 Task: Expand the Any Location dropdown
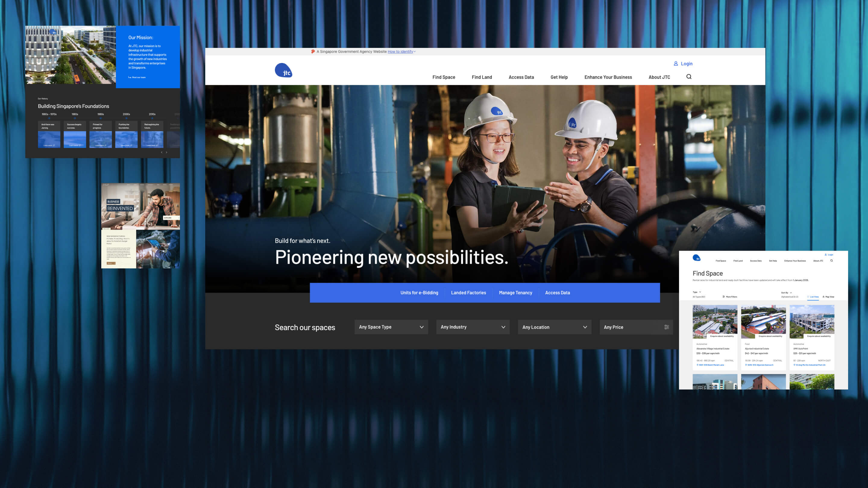pyautogui.click(x=554, y=327)
